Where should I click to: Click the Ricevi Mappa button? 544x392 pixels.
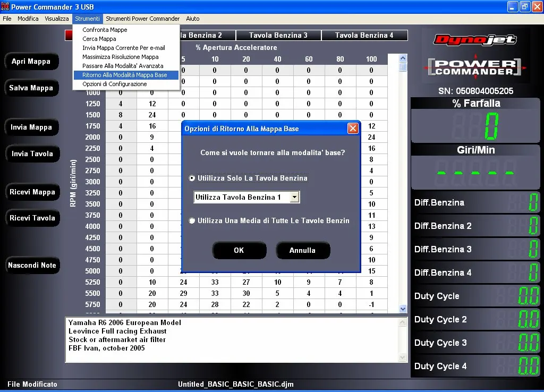[x=32, y=192]
